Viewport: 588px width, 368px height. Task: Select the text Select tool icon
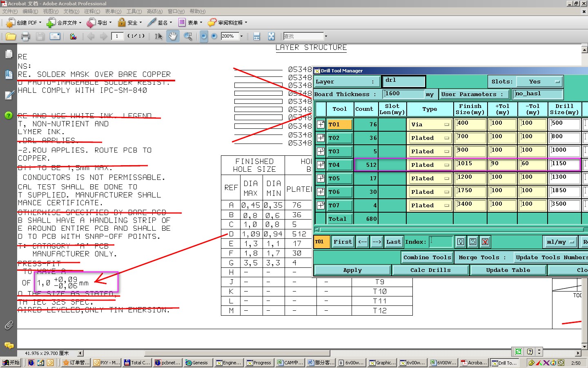click(158, 36)
